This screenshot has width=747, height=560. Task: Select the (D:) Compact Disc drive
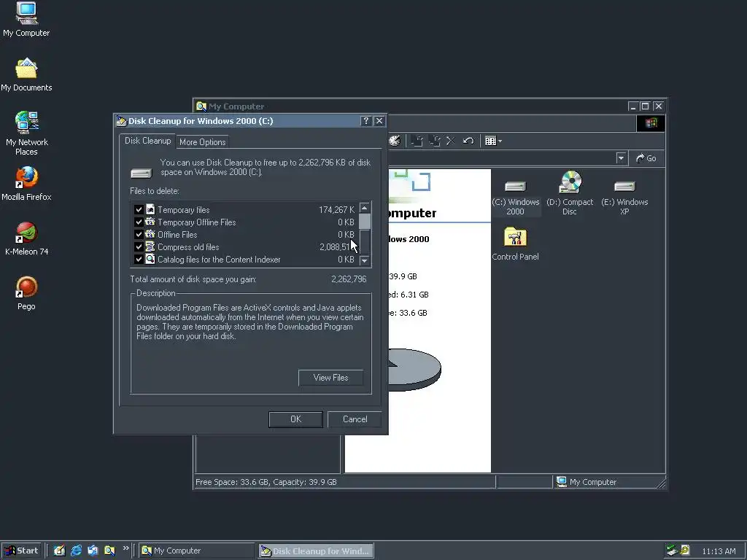coord(570,192)
